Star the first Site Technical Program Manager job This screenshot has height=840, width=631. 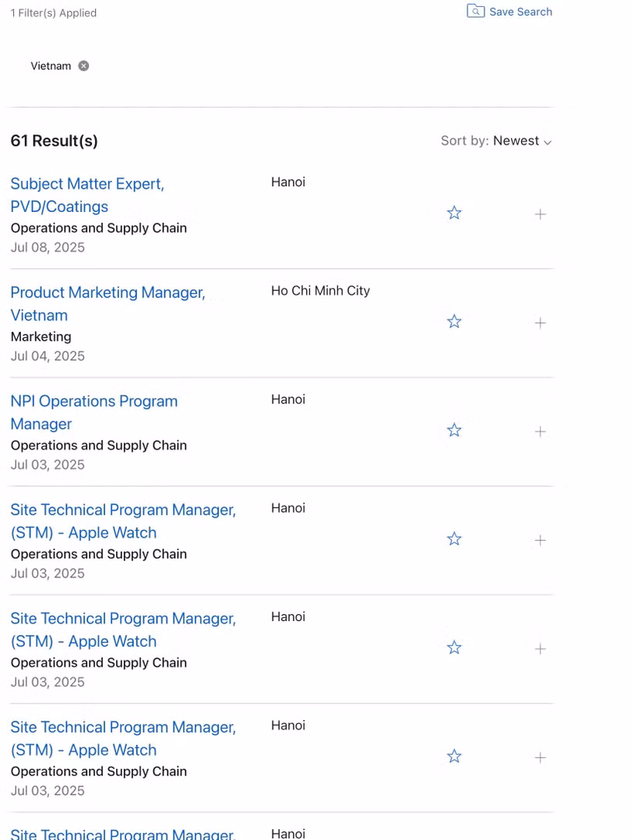pos(454,539)
